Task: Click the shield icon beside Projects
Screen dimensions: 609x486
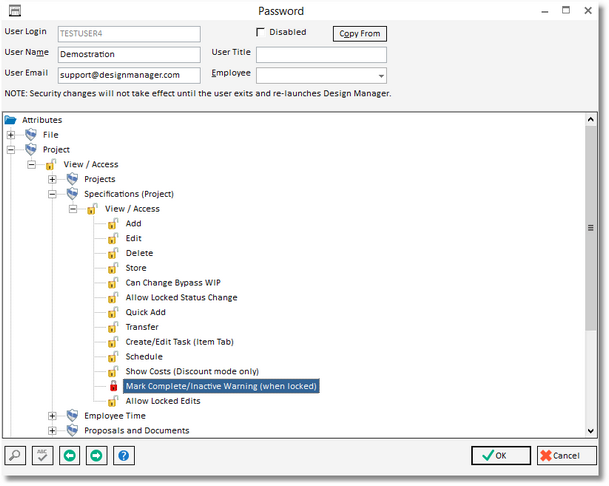Action: point(72,179)
